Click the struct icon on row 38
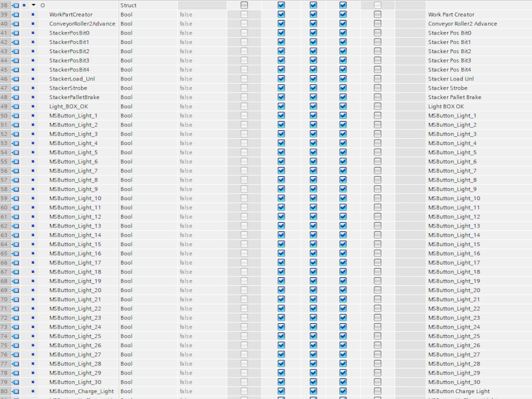532x399 pixels. tap(15, 5)
